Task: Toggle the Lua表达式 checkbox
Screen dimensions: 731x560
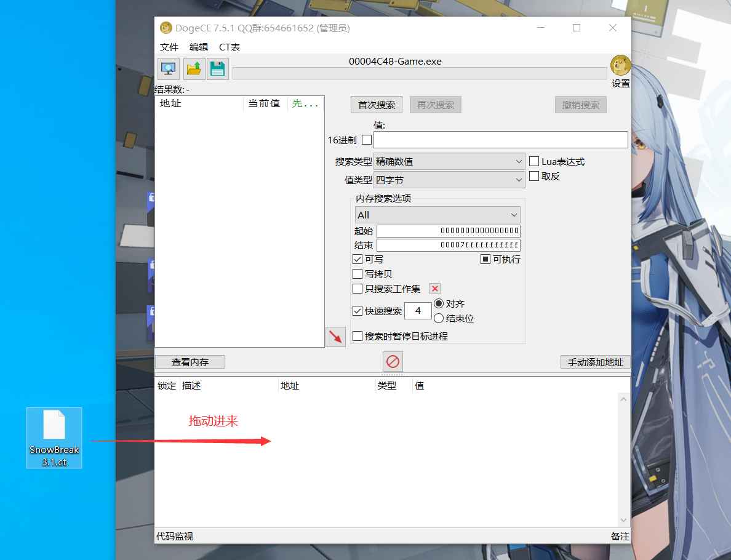Action: tap(534, 161)
